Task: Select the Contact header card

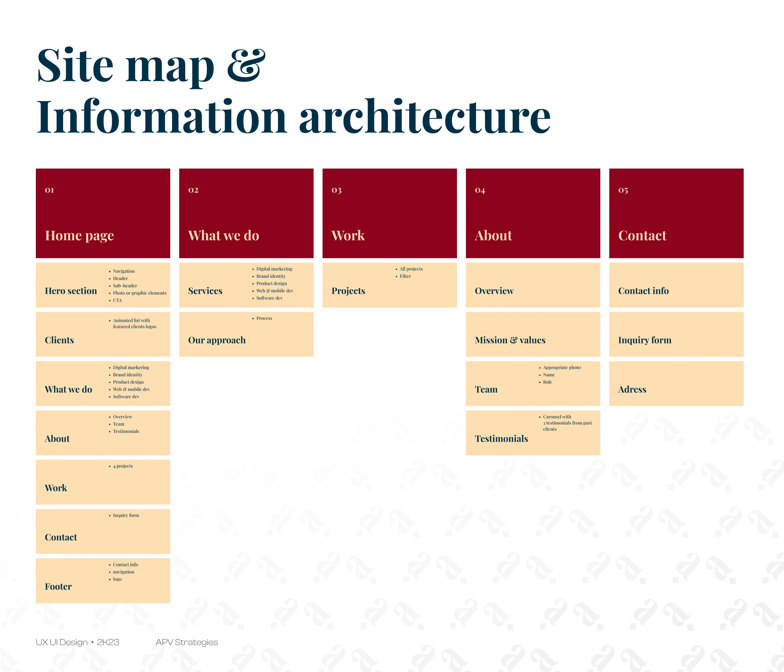Action: pyautogui.click(x=676, y=213)
